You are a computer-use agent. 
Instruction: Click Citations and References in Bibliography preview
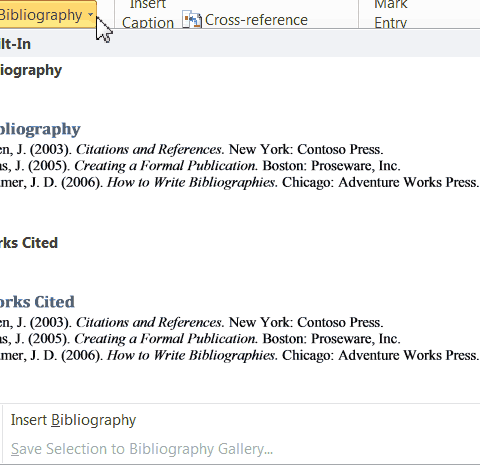pyautogui.click(x=149, y=149)
